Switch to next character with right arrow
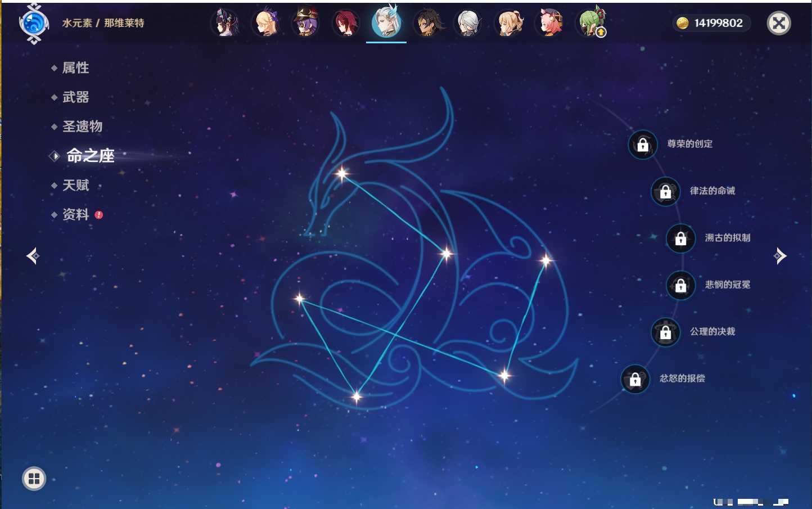Viewport: 812px width, 509px height. 780,256
